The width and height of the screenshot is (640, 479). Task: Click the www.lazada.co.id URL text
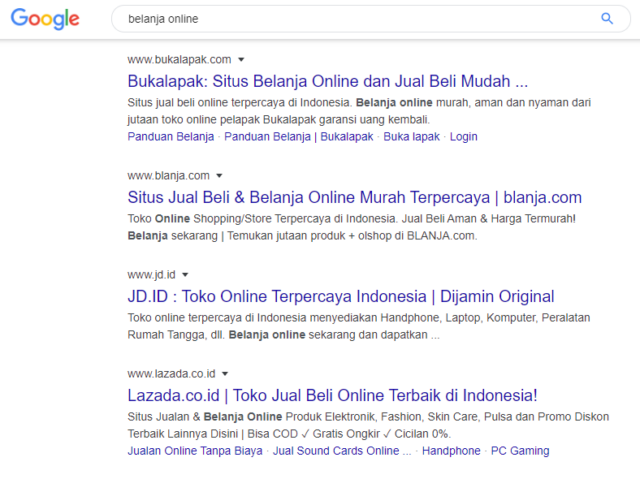(x=171, y=374)
